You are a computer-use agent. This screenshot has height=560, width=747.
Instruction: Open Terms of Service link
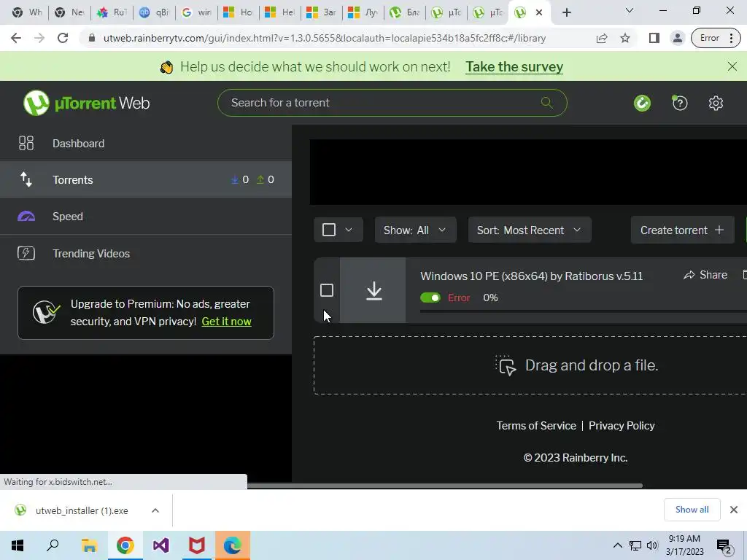(x=536, y=426)
